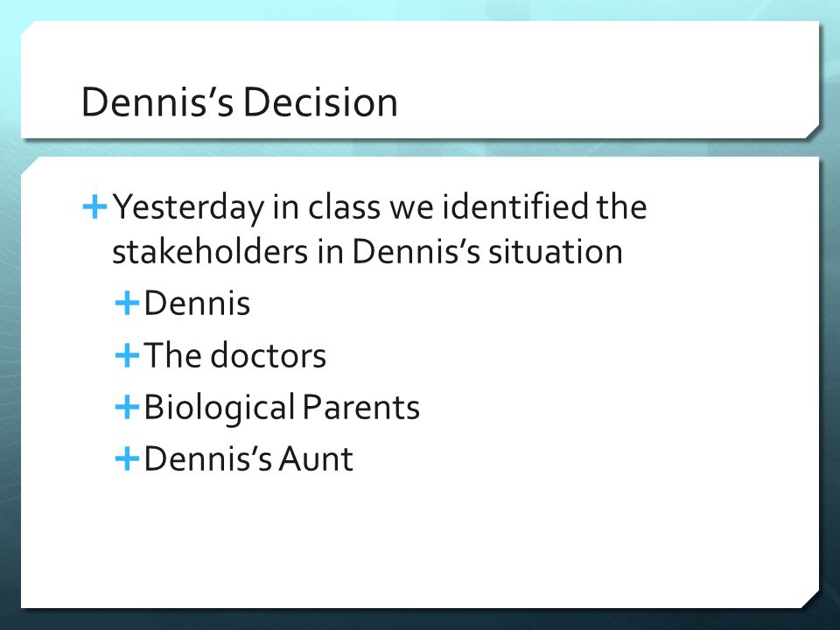This screenshot has height=630, width=840.
Task: Select the "Dennis's Decision" slide title
Action: tap(240, 101)
